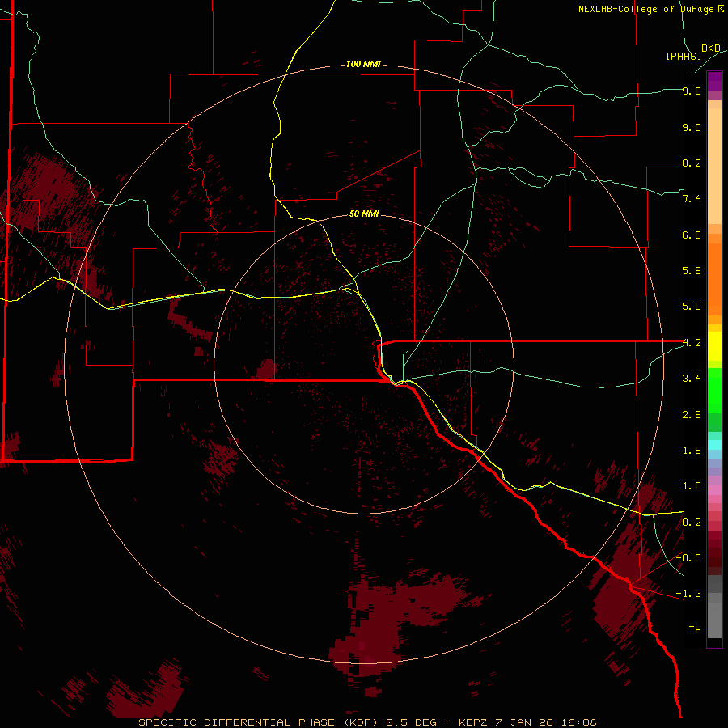The width and height of the screenshot is (728, 728).
Task: Click the 3.4 scale value
Action: point(692,379)
